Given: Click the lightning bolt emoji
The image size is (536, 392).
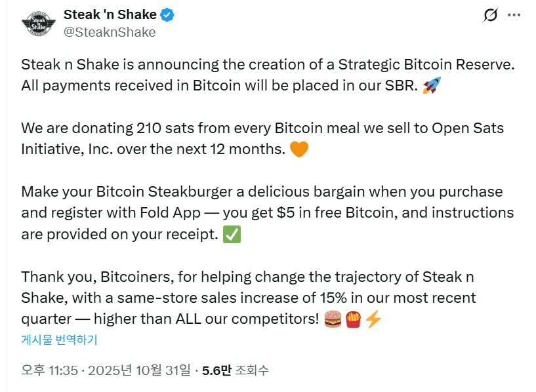Looking at the screenshot, I should pos(373,319).
